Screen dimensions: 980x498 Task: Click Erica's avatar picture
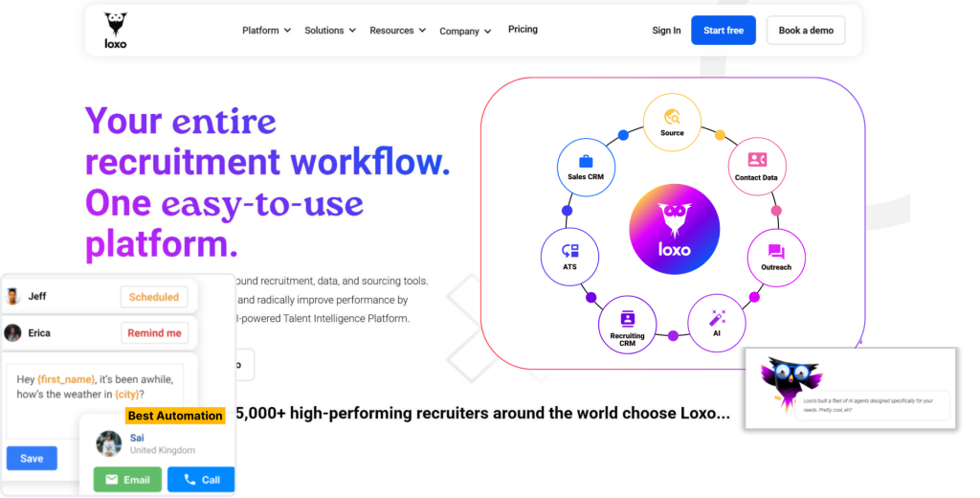(x=12, y=333)
